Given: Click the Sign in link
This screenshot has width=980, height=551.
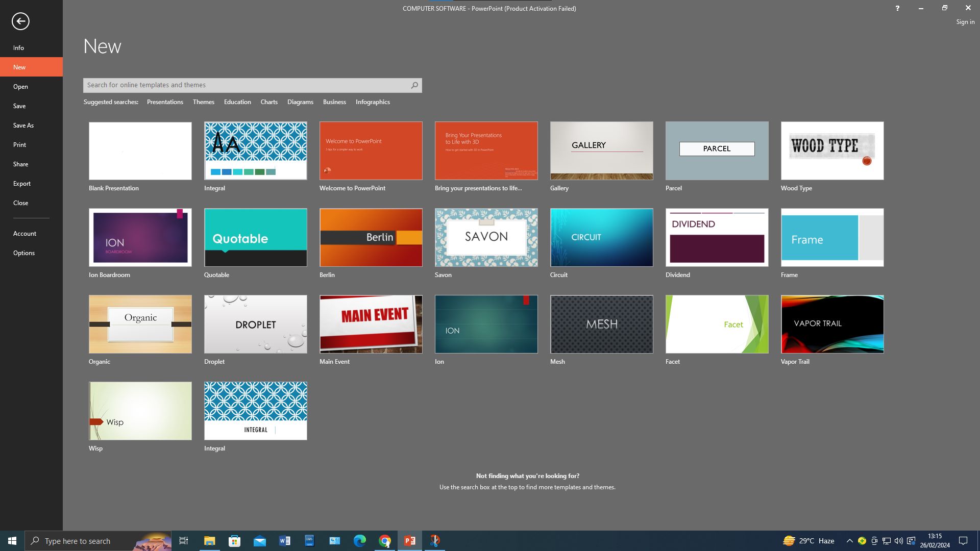Looking at the screenshot, I should [965, 22].
